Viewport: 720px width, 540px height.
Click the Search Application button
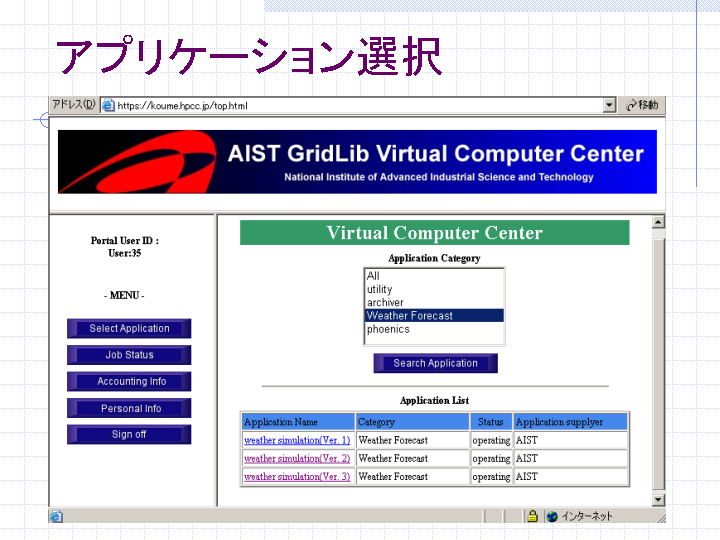[x=435, y=363]
